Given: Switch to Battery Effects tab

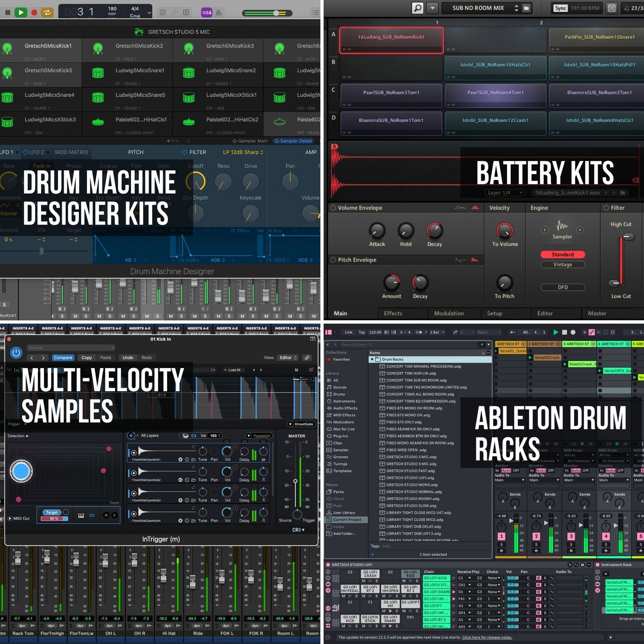Looking at the screenshot, I should tap(393, 313).
